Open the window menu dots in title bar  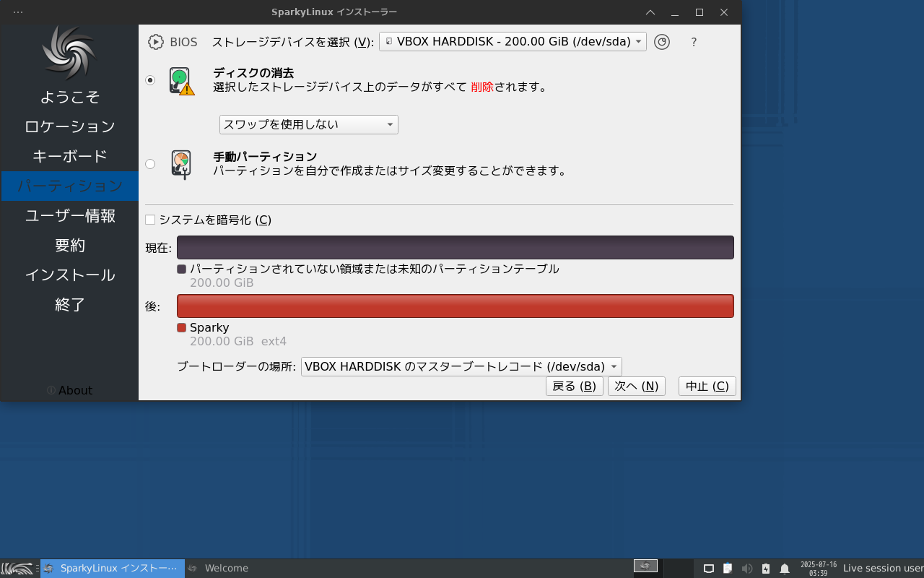coord(18,12)
